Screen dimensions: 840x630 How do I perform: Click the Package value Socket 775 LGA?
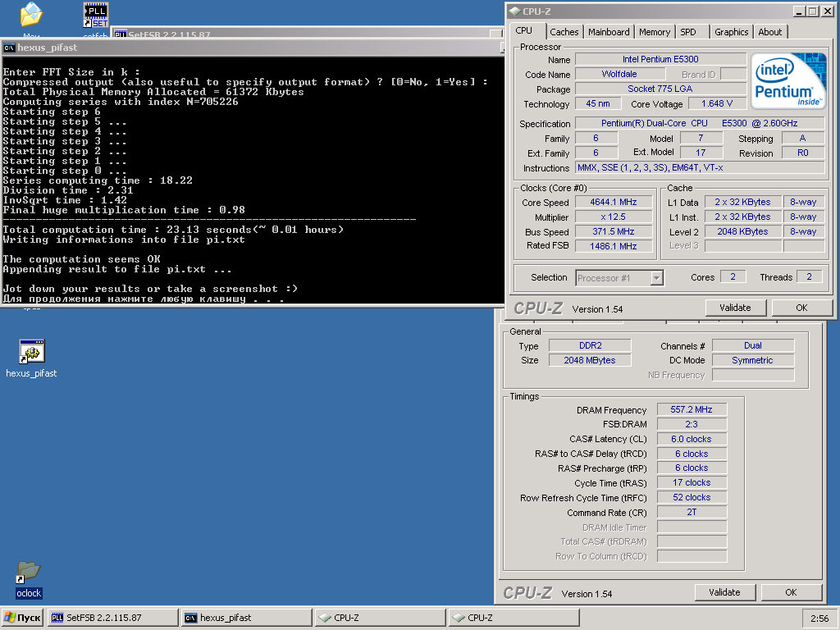point(660,89)
